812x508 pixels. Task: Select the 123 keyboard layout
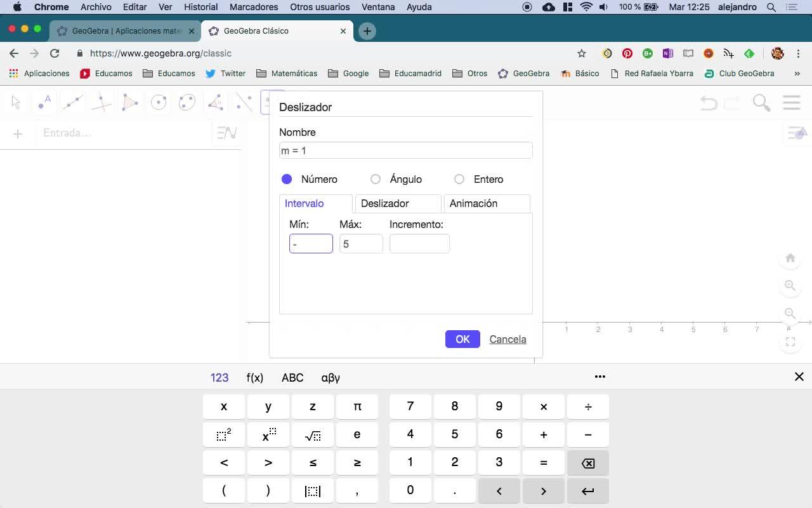tap(219, 378)
